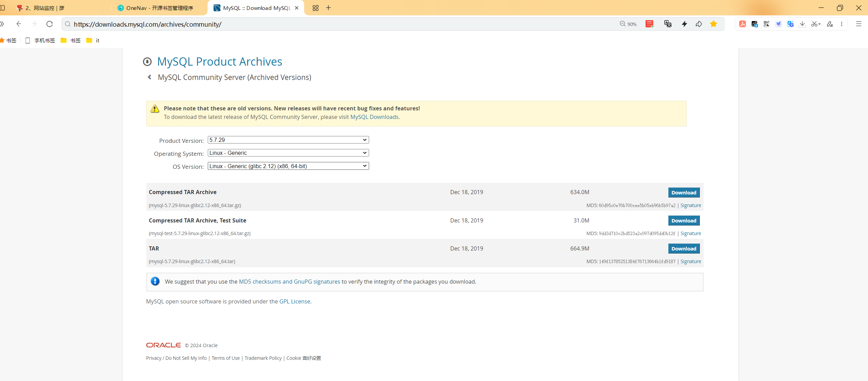Open the downloads icon in toolbar
Image resolution: width=868 pixels, height=381 pixels.
click(802, 24)
